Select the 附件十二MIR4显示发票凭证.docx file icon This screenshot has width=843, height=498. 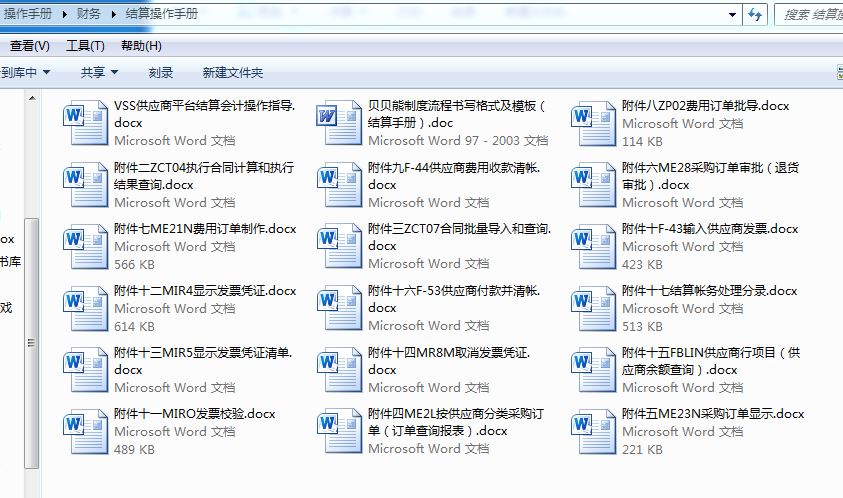pos(85,308)
